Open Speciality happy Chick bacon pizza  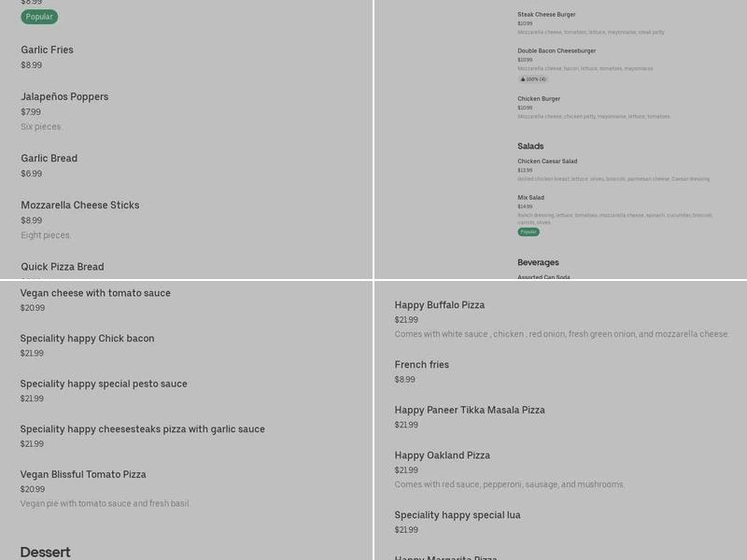[x=87, y=339]
